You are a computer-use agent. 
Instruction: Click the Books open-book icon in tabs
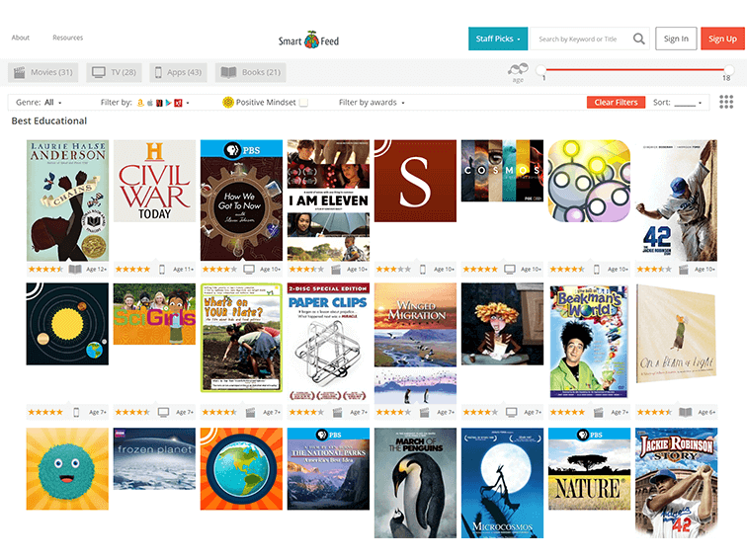pyautogui.click(x=228, y=72)
